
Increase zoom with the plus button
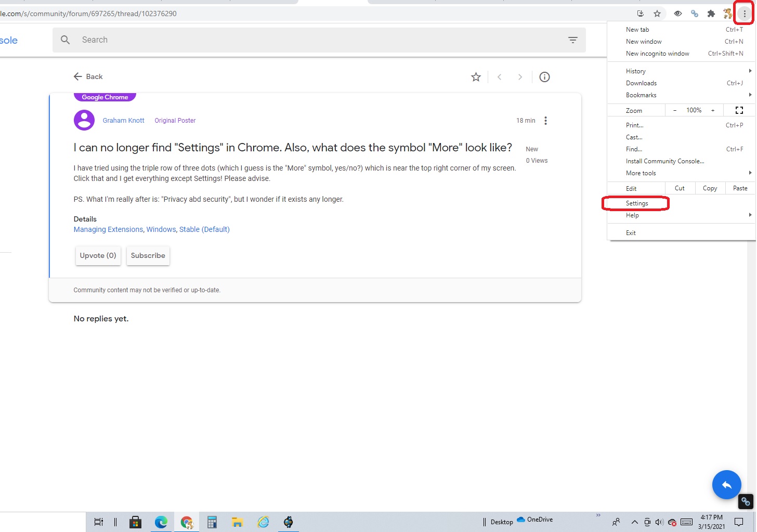tap(713, 110)
